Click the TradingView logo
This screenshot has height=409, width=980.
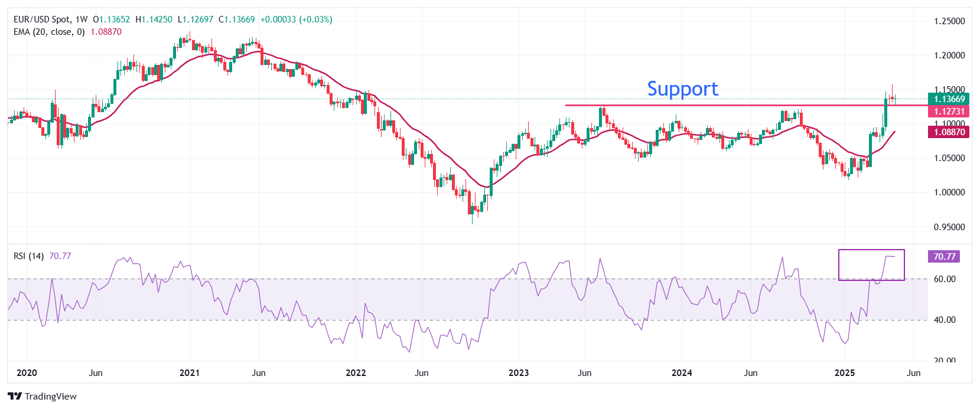(x=42, y=396)
